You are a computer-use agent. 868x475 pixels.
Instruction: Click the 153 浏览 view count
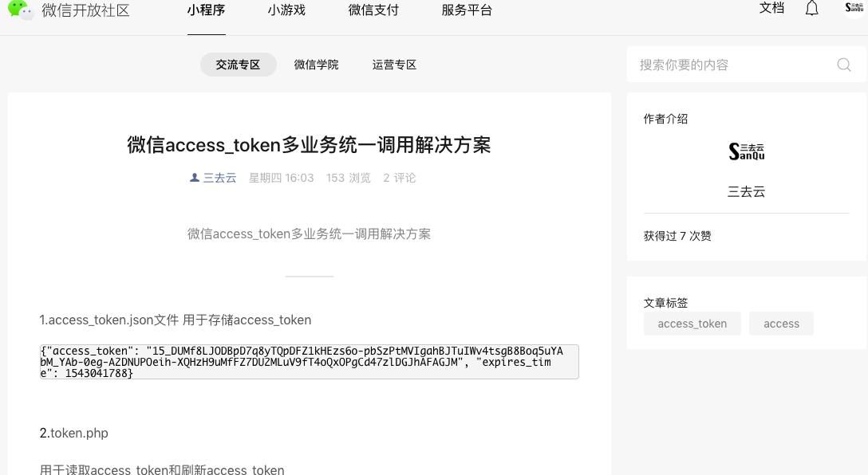coord(348,178)
